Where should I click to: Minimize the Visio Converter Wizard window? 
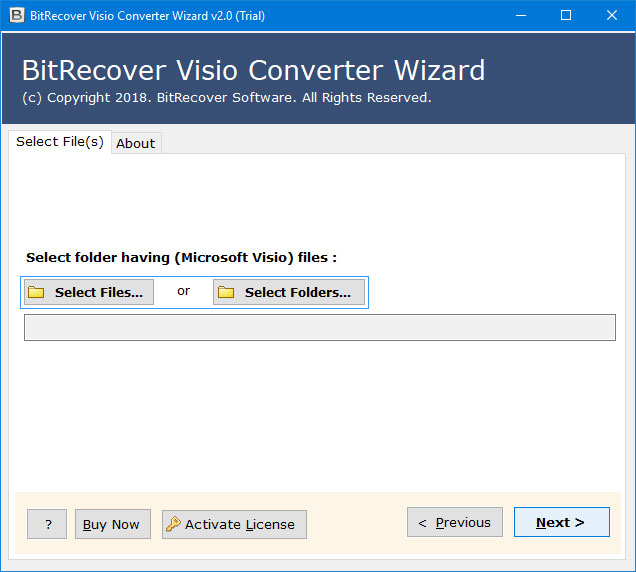click(x=521, y=15)
